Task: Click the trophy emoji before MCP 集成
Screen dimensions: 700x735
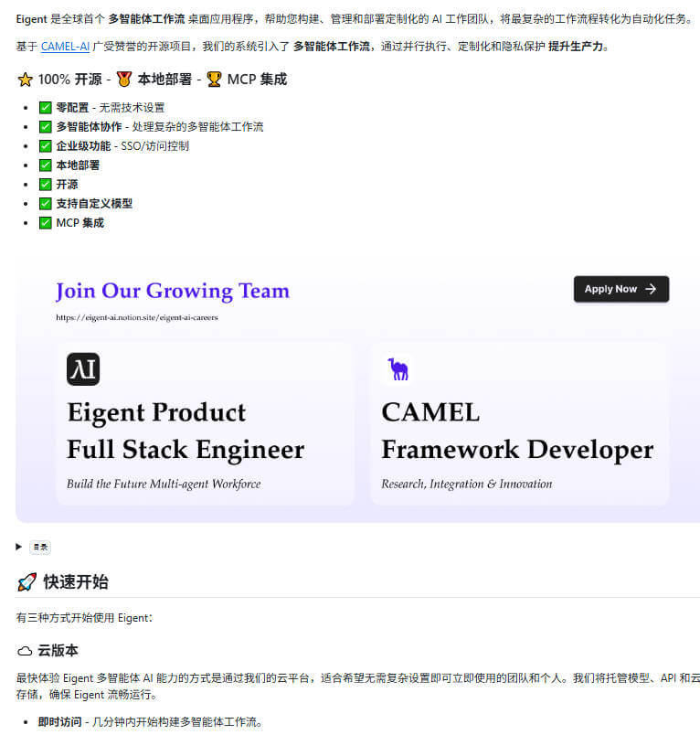Action: click(214, 80)
